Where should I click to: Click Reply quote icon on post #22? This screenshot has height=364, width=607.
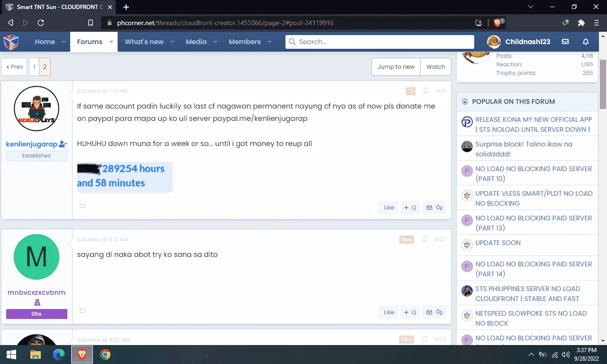point(434,312)
